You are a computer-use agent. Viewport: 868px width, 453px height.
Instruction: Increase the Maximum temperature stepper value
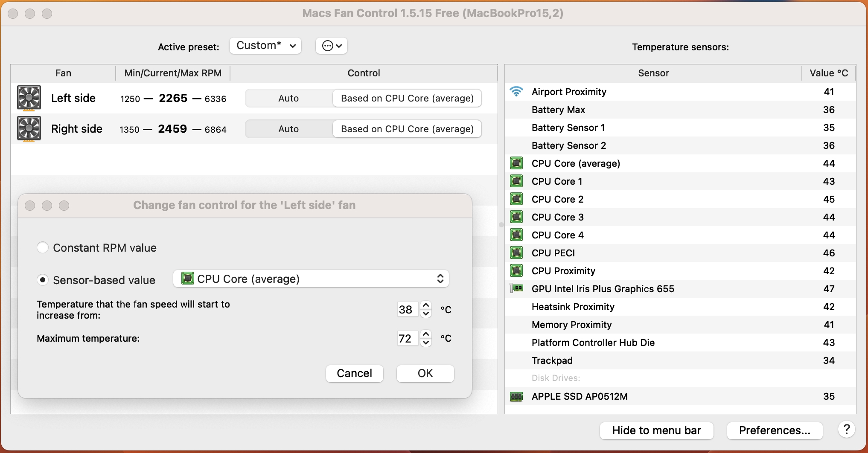[426, 334]
